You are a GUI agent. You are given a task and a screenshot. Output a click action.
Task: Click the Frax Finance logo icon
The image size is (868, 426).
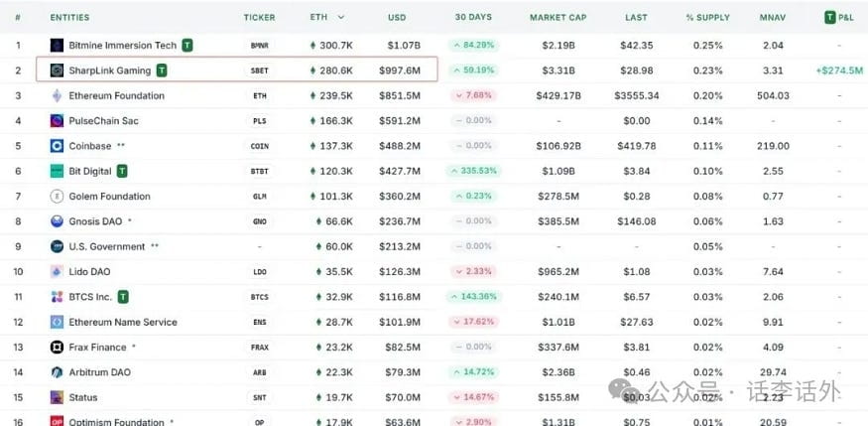tap(57, 348)
